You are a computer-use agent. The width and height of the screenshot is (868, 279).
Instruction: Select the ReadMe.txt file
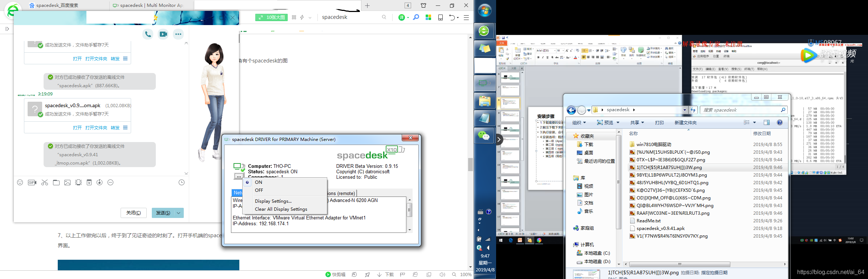coord(649,221)
